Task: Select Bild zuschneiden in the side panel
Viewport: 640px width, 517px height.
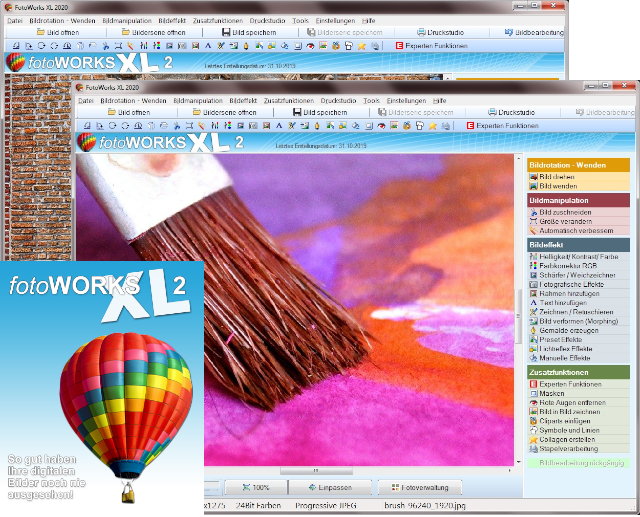Action: [x=578, y=212]
